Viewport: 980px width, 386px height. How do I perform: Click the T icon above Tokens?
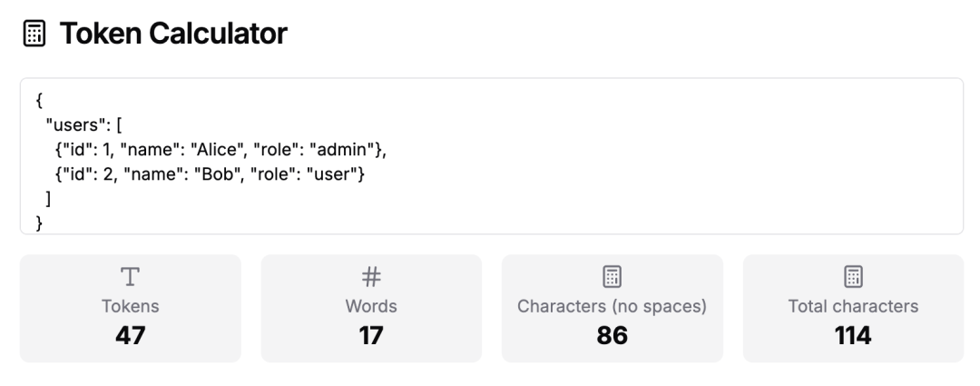tap(131, 277)
